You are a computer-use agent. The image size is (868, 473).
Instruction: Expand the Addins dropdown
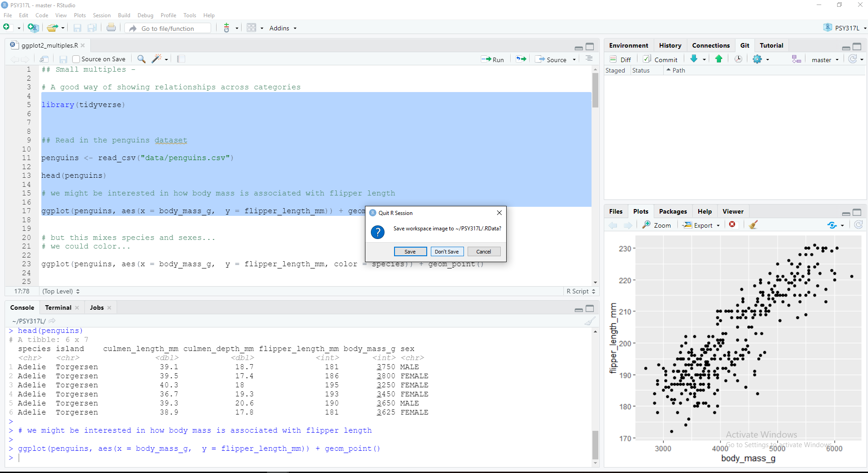tap(282, 28)
